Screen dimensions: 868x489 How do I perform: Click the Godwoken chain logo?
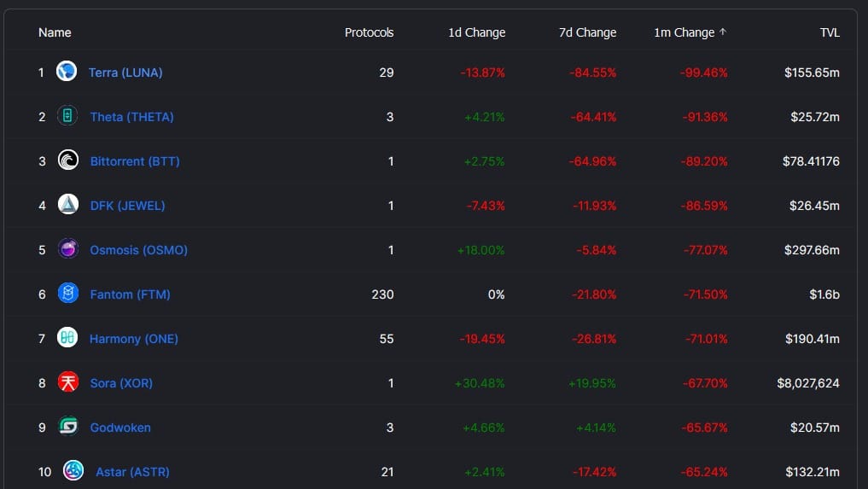coord(68,427)
